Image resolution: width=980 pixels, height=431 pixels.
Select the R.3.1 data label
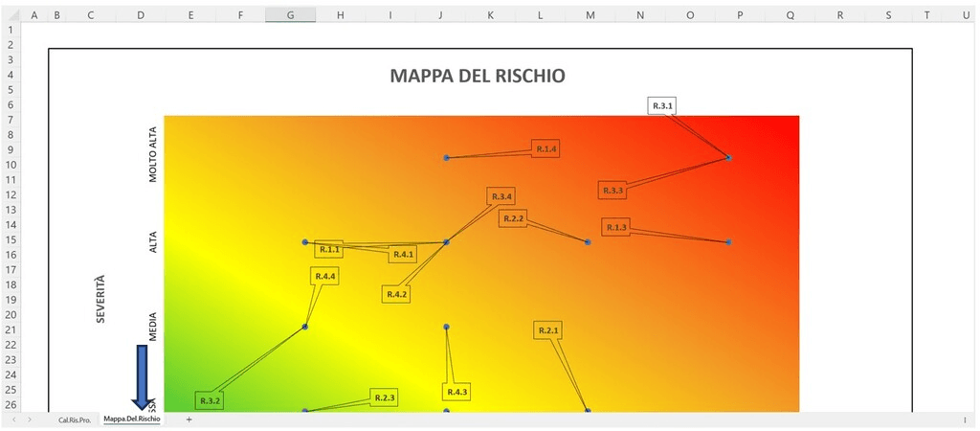click(662, 105)
